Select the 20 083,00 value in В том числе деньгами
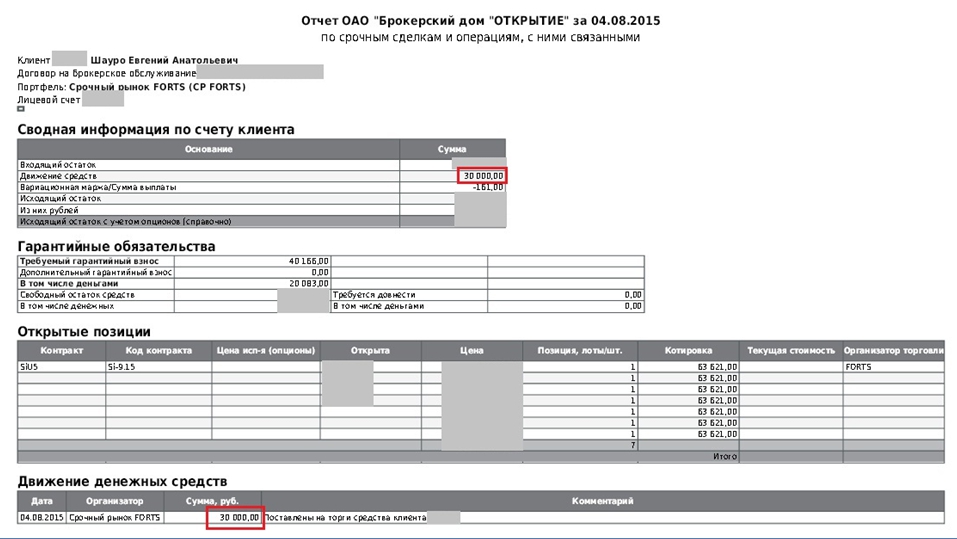This screenshot has height=539, width=957. tap(308, 283)
